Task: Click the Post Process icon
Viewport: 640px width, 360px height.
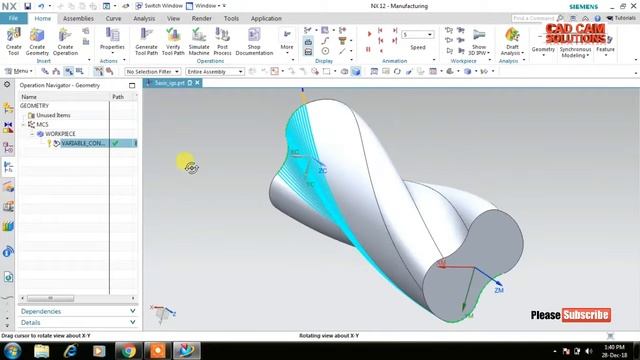Action: coord(222,41)
